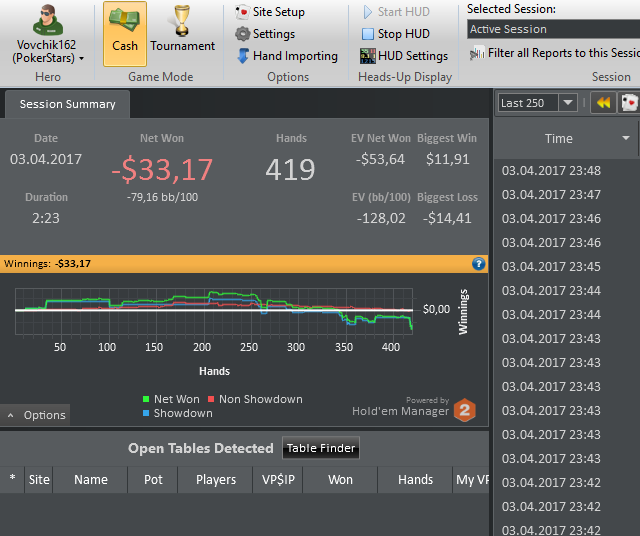Toggle Net Won line in legend
Image resolution: width=640 pixels, height=536 pixels.
click(171, 399)
